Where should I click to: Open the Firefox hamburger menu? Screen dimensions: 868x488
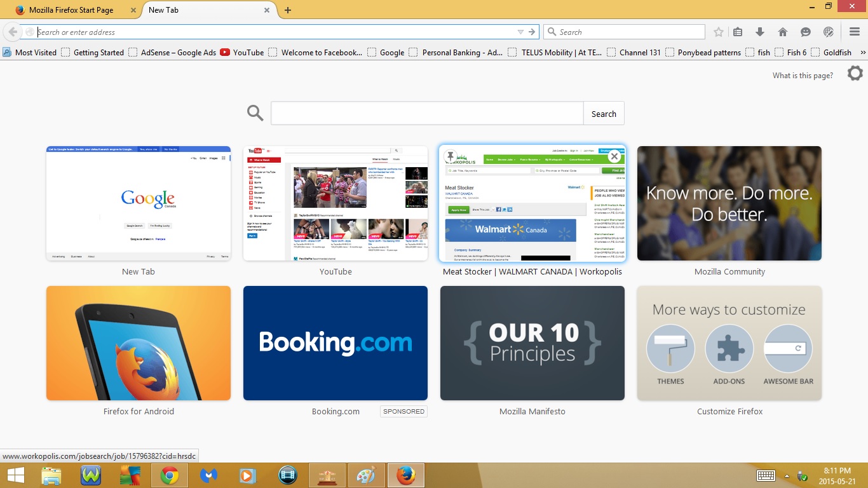click(x=855, y=32)
